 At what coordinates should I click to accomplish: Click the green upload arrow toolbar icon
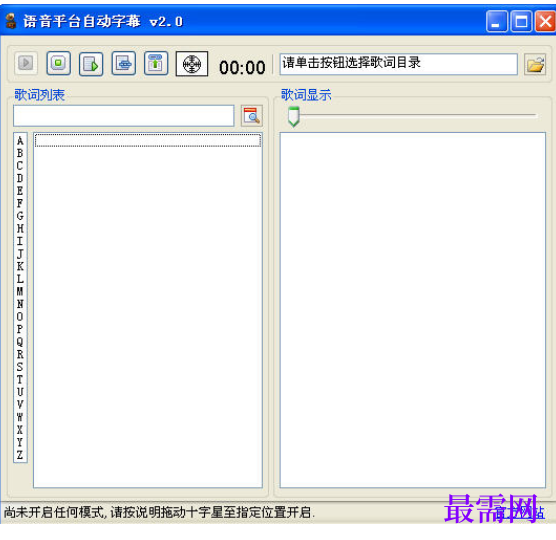coord(156,63)
